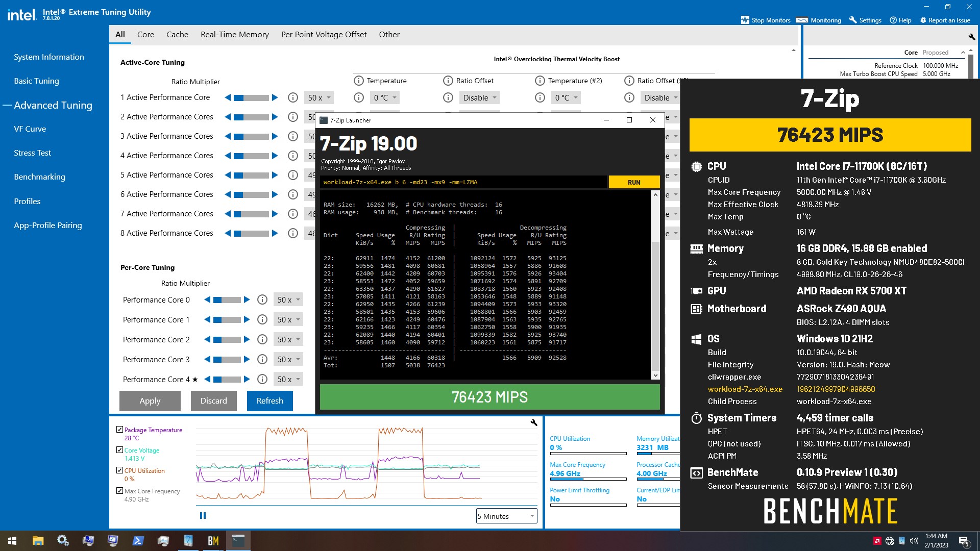Open the info icon beside Temperature header
This screenshot has width=980, height=551.
coord(359,81)
